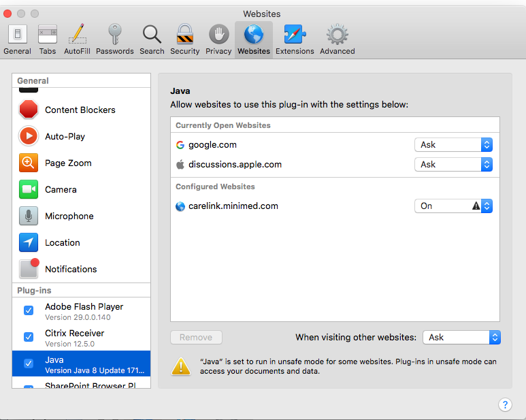526x420 pixels.
Task: Open the Extensions puzzle icon
Action: tap(295, 34)
